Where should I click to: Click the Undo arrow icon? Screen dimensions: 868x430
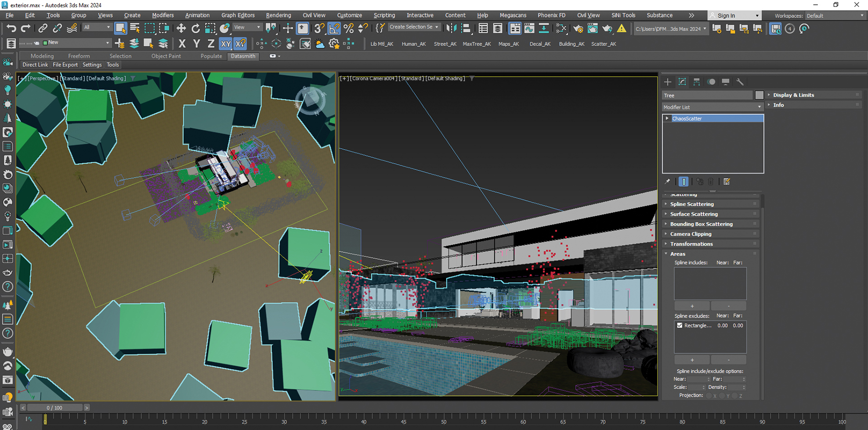point(11,28)
